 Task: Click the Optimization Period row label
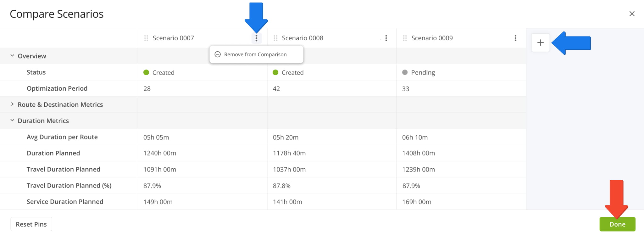point(57,88)
